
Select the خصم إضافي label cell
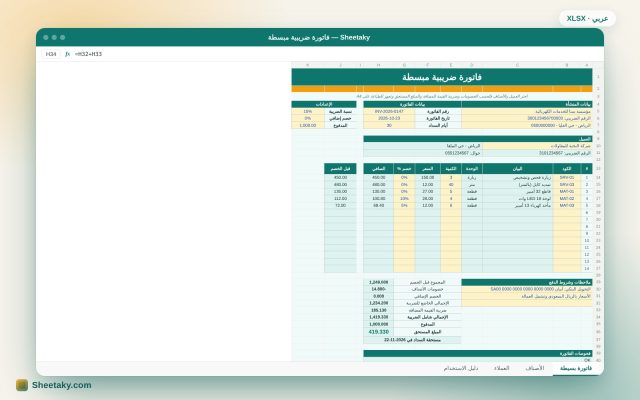[x=340, y=118]
